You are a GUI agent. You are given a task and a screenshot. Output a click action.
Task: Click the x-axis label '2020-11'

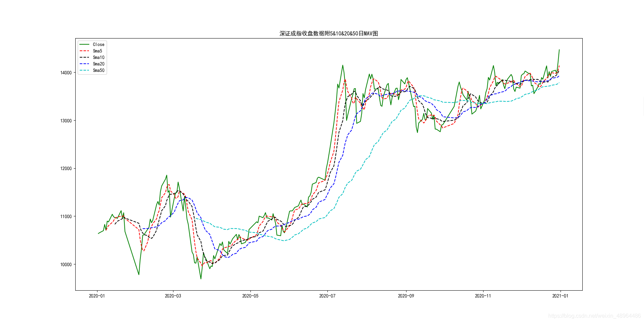pos(483,296)
